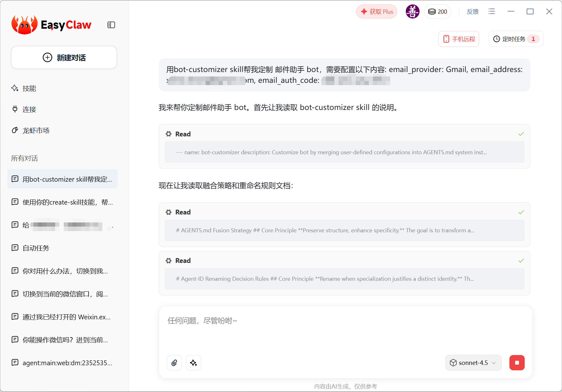Click the attach file paperclip icon

(x=174, y=363)
